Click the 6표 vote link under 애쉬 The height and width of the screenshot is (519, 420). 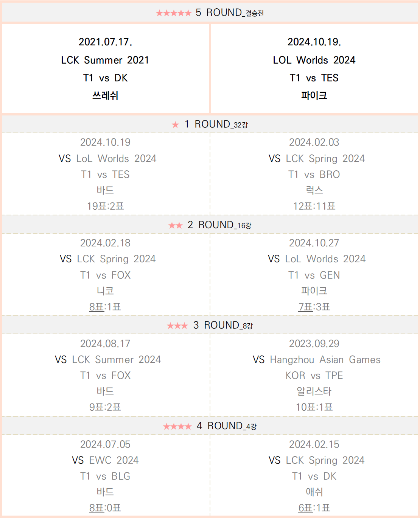click(306, 508)
